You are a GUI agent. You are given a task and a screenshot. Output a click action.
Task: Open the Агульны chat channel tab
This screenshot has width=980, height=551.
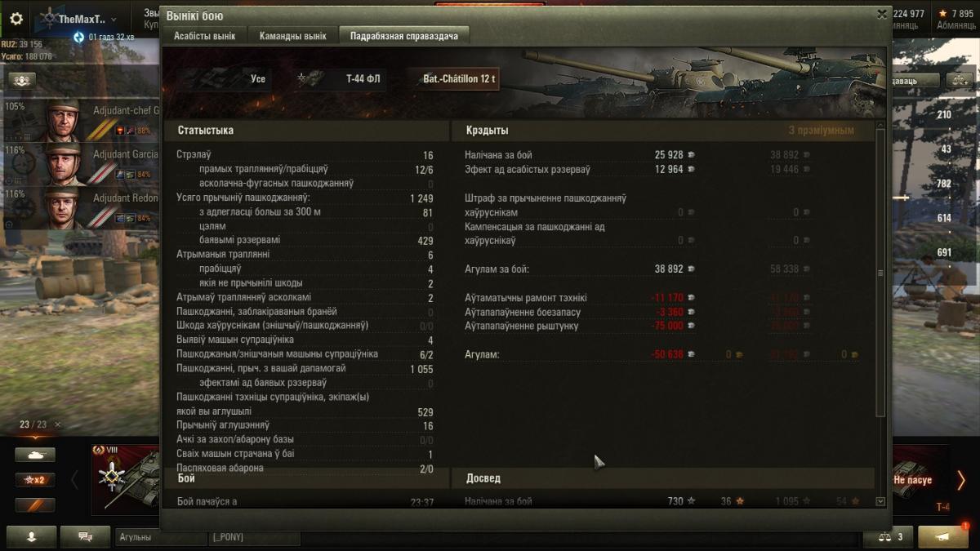[x=162, y=537]
